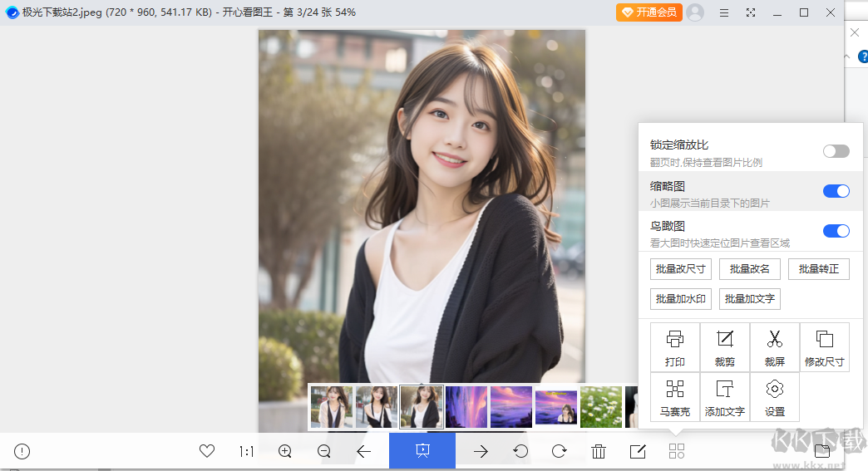Choose 马赛克 mosaic tool
868x471 pixels.
click(x=675, y=397)
